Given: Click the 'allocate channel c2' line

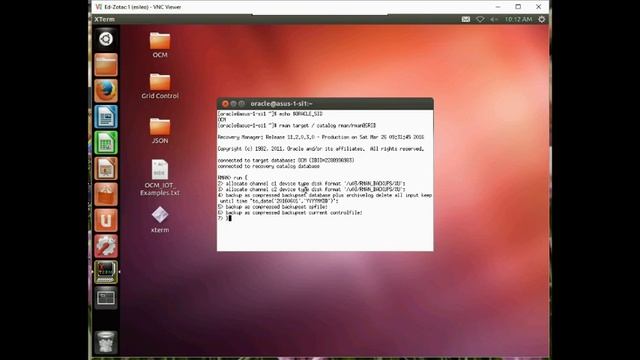Looking at the screenshot, I should [x=311, y=189].
